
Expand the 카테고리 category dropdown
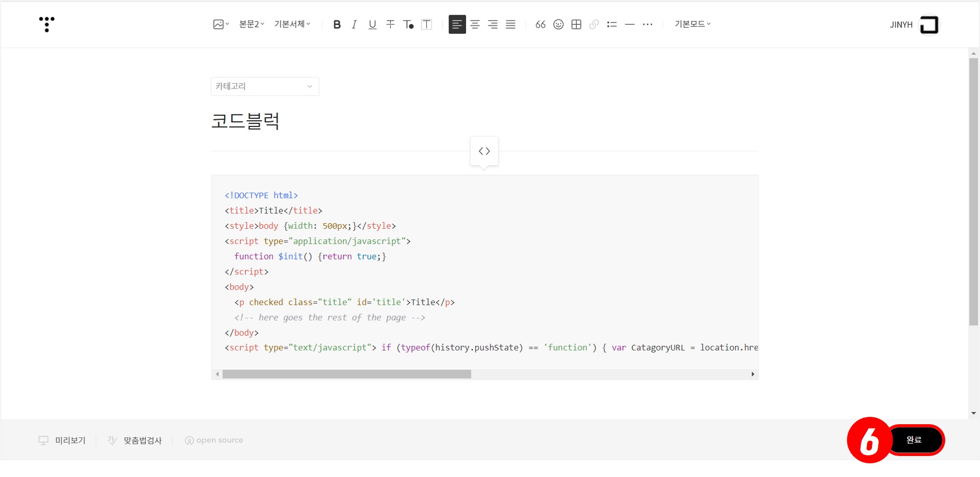(x=265, y=87)
